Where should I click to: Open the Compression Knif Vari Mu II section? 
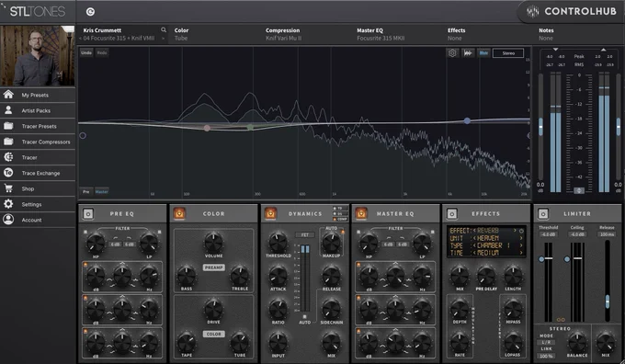283,34
